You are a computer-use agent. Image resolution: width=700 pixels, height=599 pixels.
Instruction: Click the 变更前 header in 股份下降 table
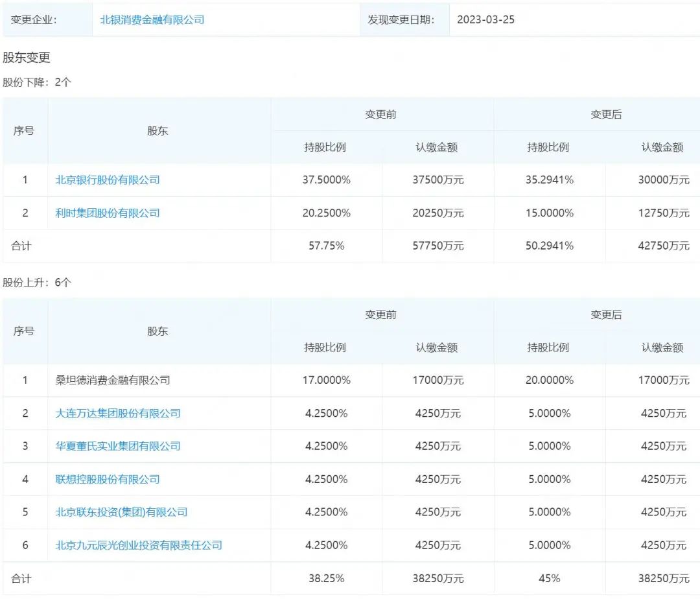point(381,115)
